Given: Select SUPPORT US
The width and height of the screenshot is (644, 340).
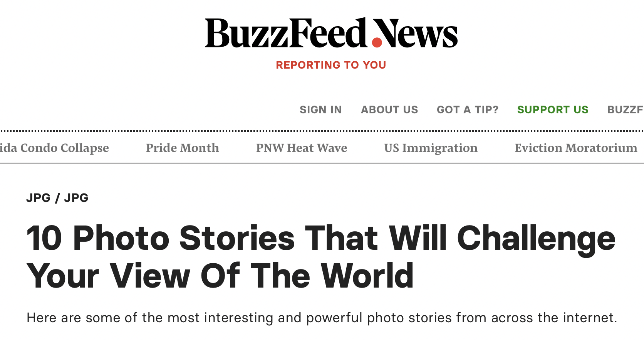Looking at the screenshot, I should point(553,110).
